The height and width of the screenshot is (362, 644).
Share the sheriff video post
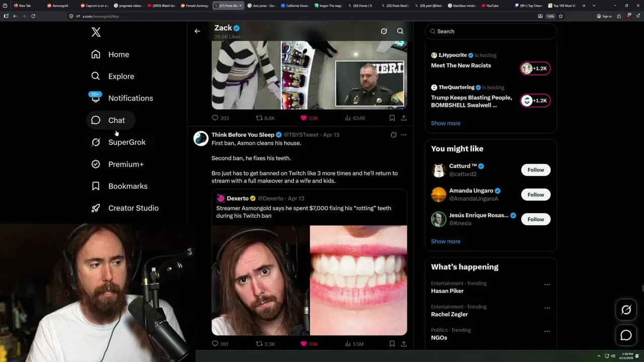pos(404,118)
